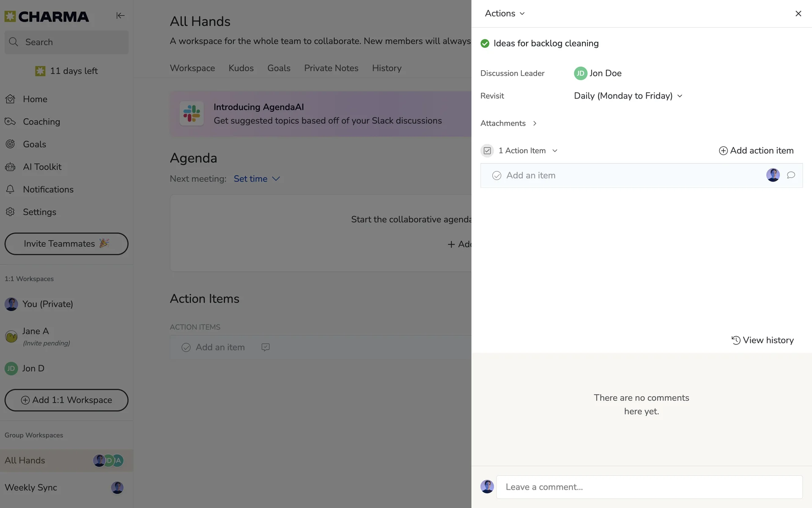Open the View history clock icon
This screenshot has width=812, height=508.
click(736, 340)
